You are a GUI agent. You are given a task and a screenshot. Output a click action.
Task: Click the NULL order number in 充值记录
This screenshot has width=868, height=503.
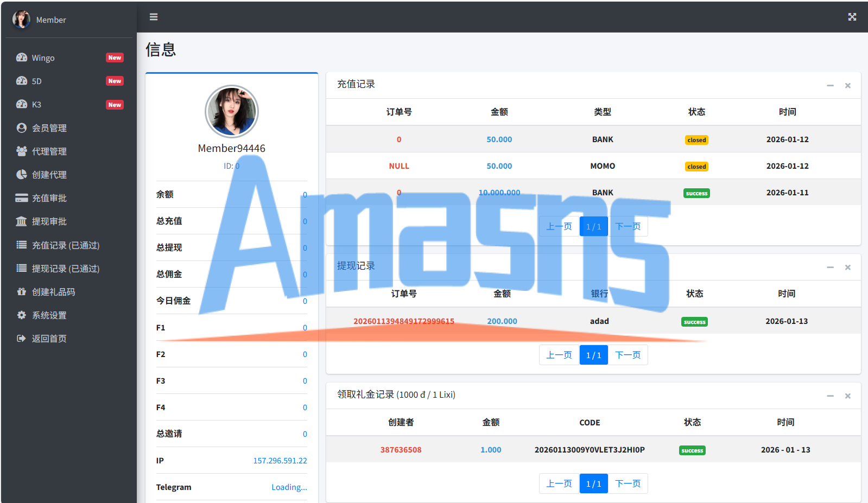pyautogui.click(x=399, y=166)
